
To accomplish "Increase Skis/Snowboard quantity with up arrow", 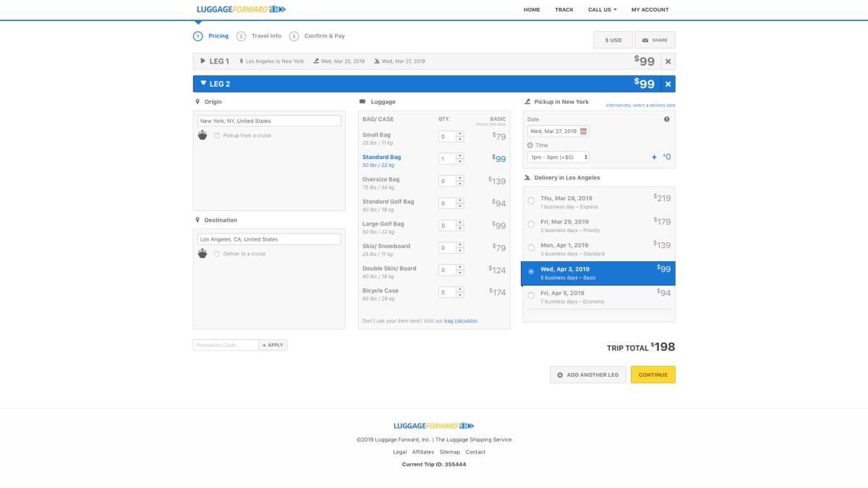I will point(460,245).
